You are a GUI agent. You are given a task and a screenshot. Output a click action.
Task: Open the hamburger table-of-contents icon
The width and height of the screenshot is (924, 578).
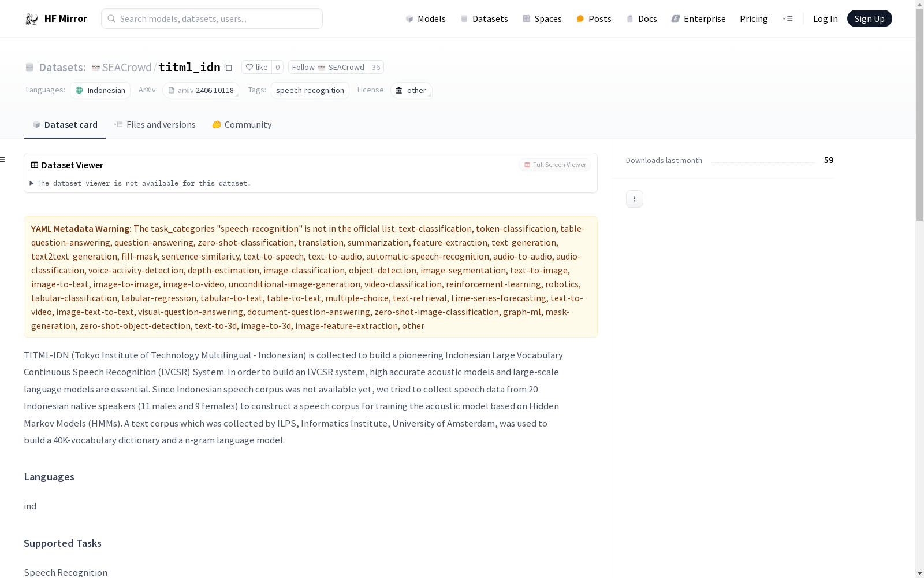(3, 160)
